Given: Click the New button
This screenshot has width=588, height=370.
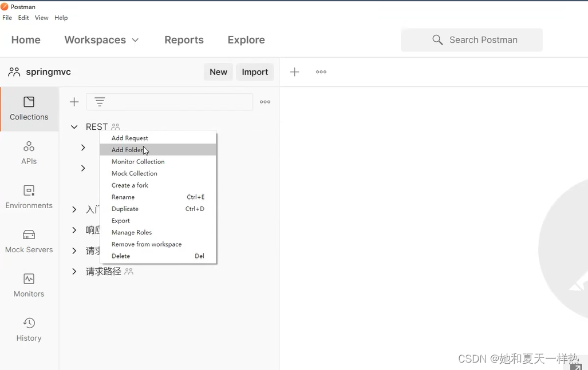Looking at the screenshot, I should [218, 72].
